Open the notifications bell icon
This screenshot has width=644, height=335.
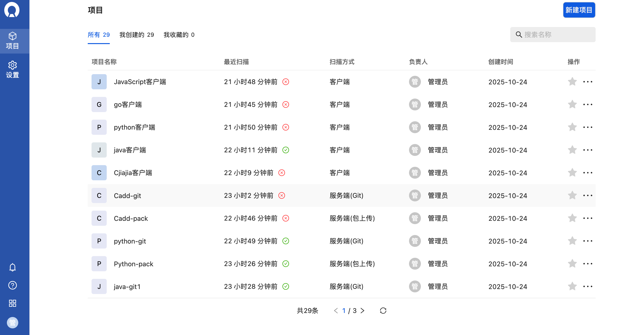[13, 267]
